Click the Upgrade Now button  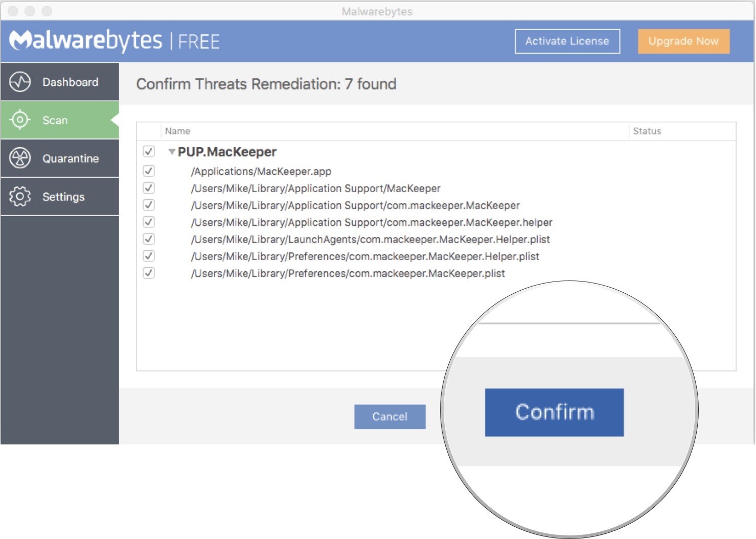683,41
